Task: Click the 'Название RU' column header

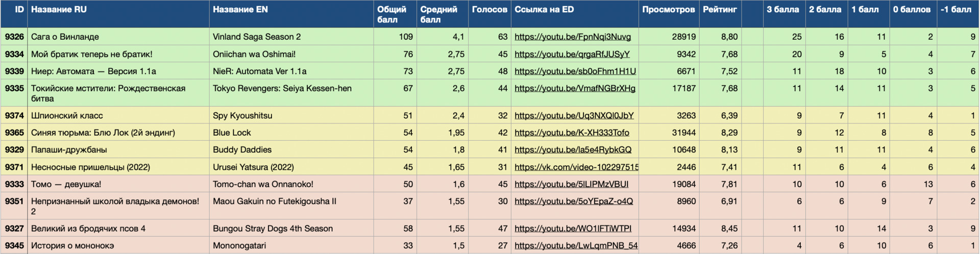Action: [x=59, y=10]
